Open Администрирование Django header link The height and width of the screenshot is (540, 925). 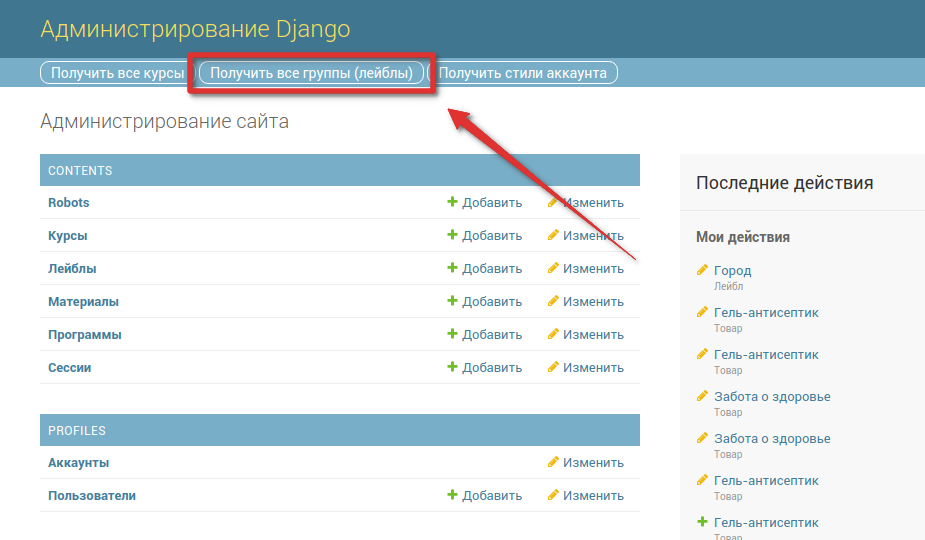(x=195, y=29)
